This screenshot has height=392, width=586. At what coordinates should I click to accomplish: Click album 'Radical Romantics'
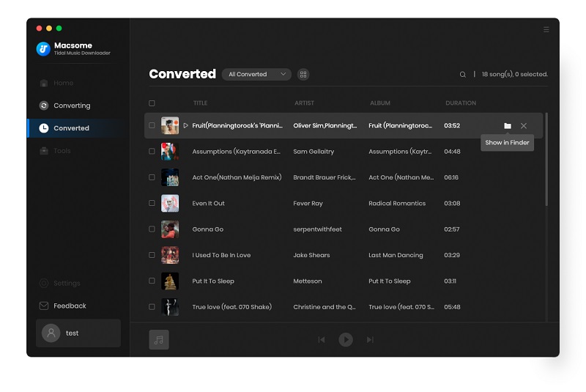pyautogui.click(x=397, y=203)
